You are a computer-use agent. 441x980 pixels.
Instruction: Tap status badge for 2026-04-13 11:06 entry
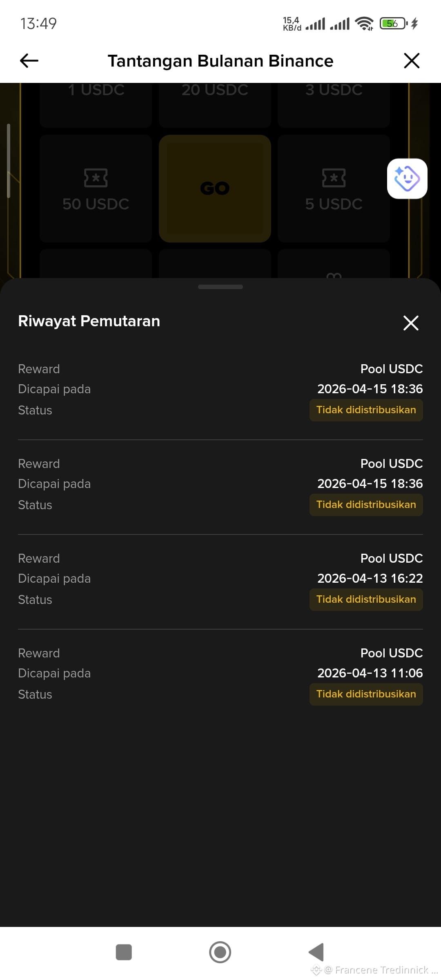[366, 694]
